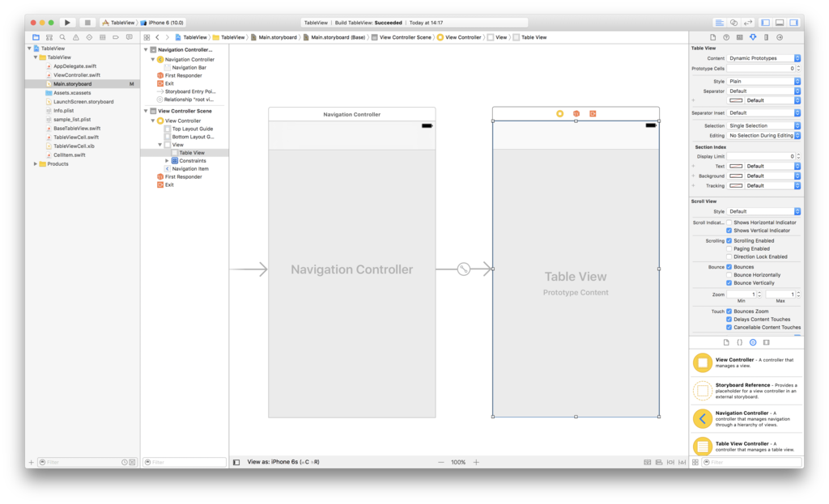The image size is (829, 504).
Task: Switch to the Standard editor
Action: (x=720, y=23)
